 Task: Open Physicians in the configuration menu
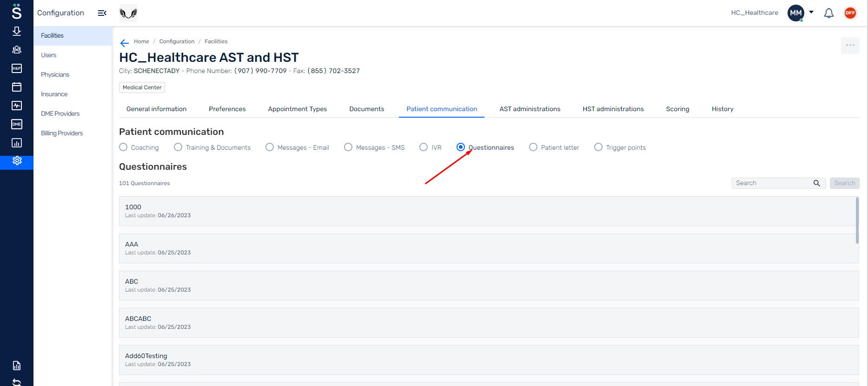click(x=73, y=75)
